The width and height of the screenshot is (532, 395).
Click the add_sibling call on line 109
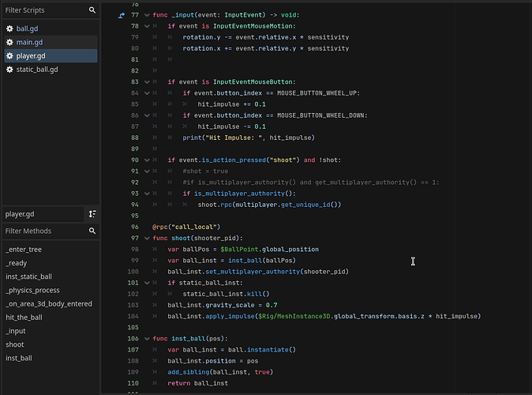click(x=189, y=372)
